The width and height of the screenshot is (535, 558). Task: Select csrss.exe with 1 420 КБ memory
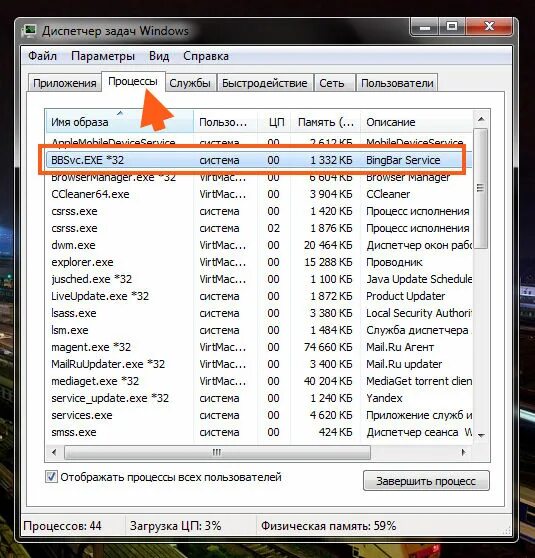(259, 211)
